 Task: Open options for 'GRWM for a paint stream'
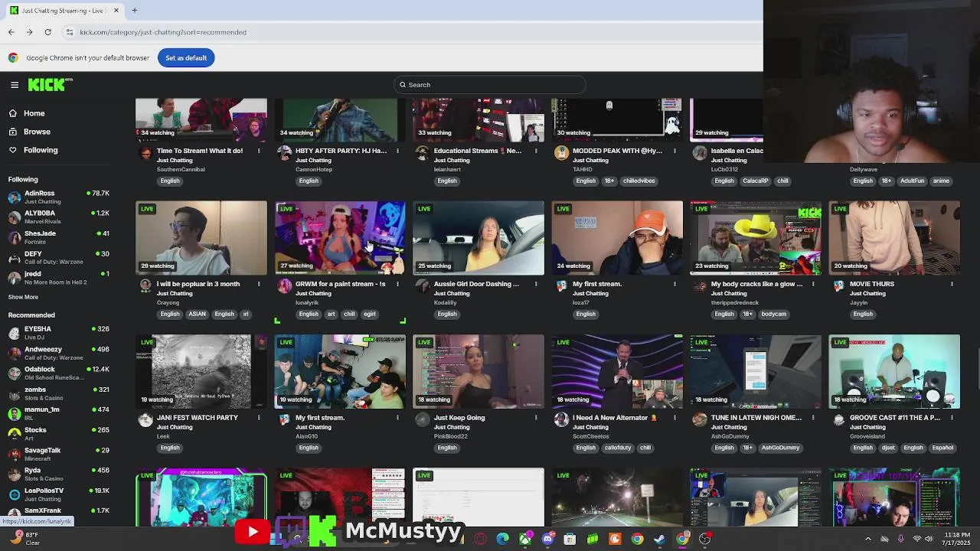pyautogui.click(x=397, y=284)
